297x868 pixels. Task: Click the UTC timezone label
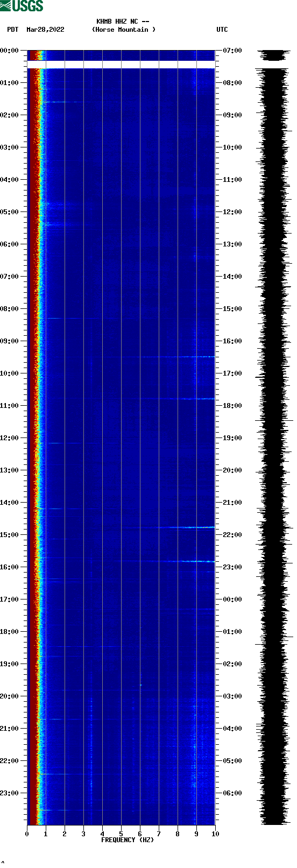click(x=222, y=30)
